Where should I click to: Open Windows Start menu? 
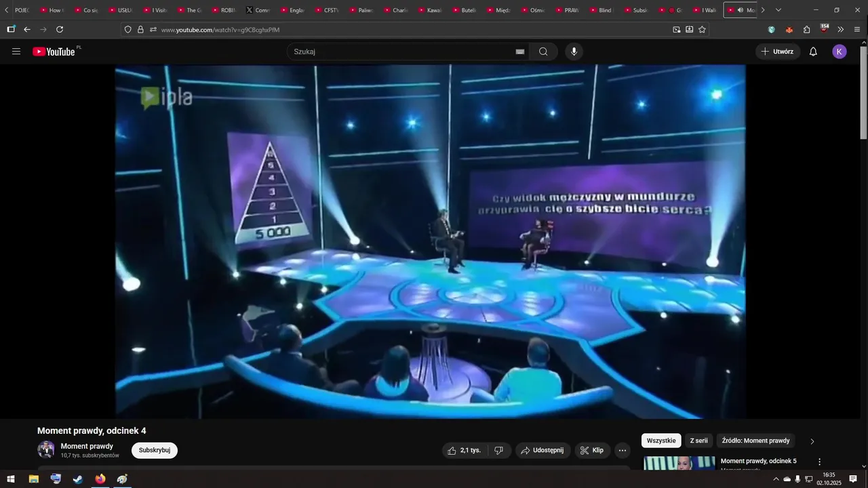pyautogui.click(x=11, y=479)
